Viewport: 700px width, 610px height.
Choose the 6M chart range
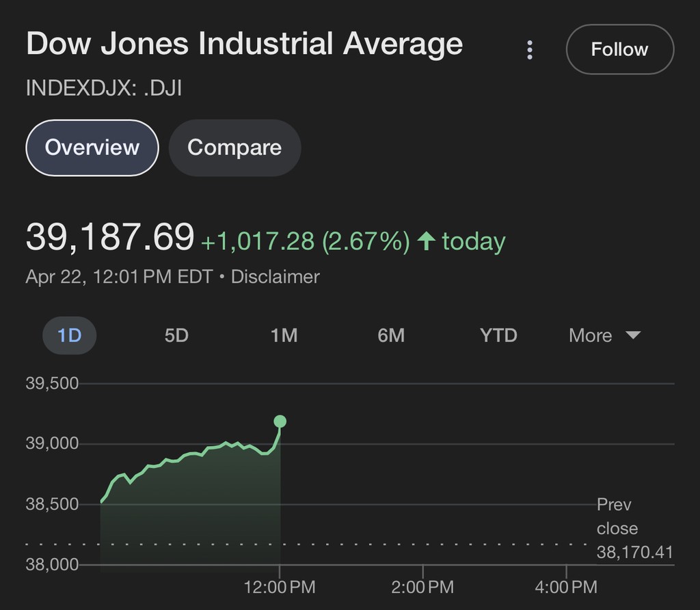tap(391, 335)
